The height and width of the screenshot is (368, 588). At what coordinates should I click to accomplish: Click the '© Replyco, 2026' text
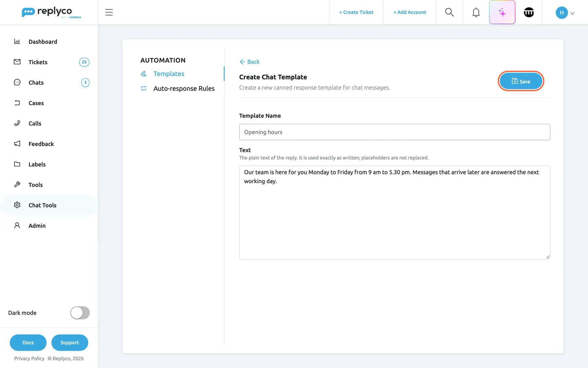[66, 359]
